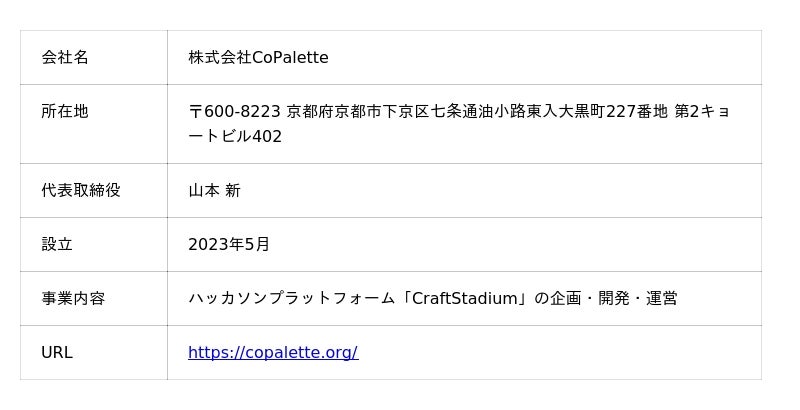
Task: Click the 第2キョ building name text
Action: pos(702,111)
